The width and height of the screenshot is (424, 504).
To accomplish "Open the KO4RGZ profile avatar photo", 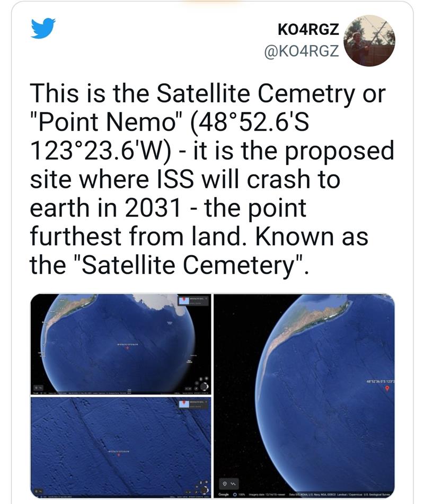I will coord(369,40).
